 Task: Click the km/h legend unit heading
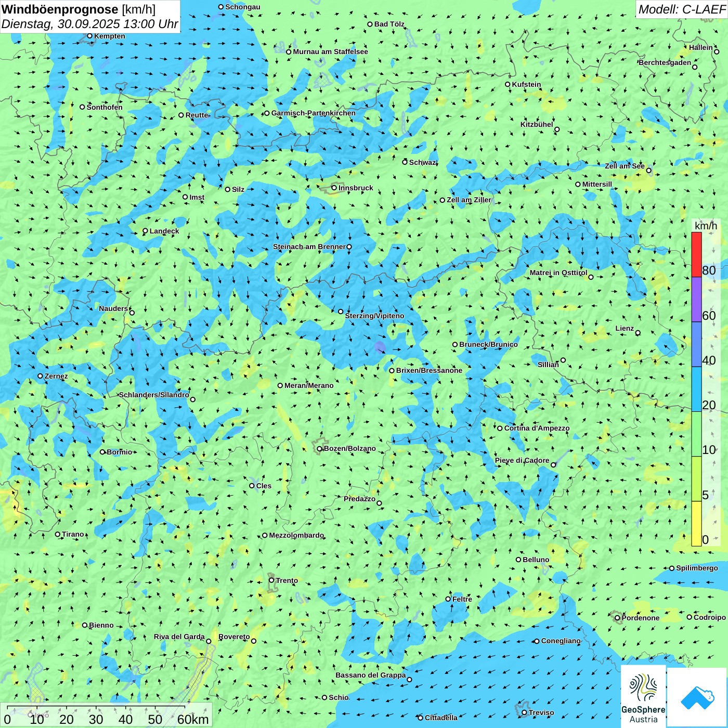click(706, 226)
